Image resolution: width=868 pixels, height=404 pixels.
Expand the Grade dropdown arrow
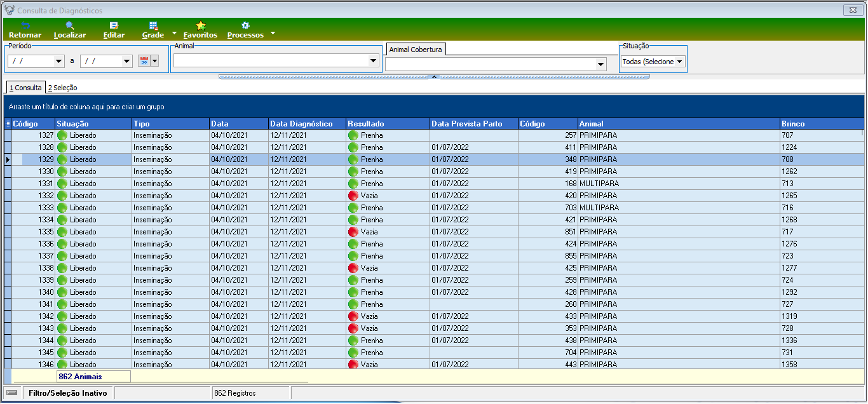pos(174,33)
